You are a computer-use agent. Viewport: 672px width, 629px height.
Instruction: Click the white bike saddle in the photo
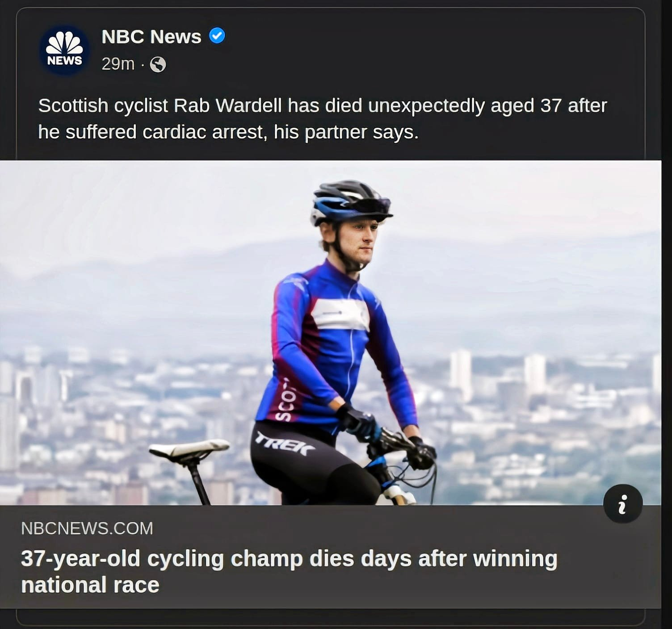[189, 448]
